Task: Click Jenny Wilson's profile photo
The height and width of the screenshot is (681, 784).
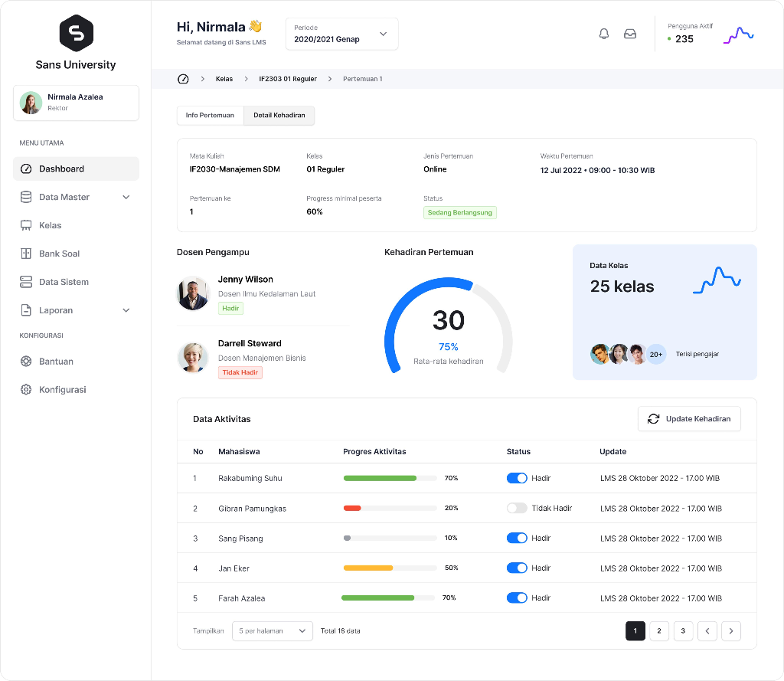Action: click(x=193, y=293)
